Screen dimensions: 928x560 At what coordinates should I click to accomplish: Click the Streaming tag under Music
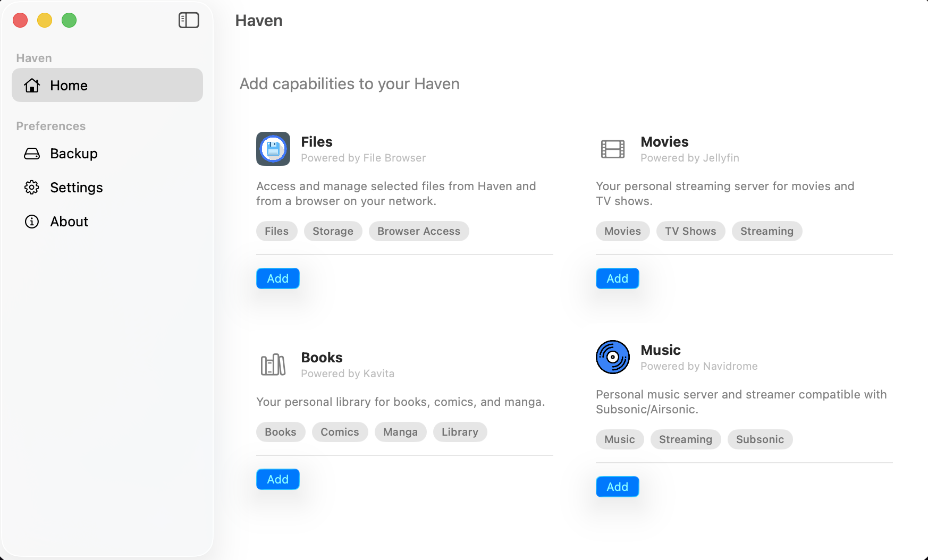point(686,439)
